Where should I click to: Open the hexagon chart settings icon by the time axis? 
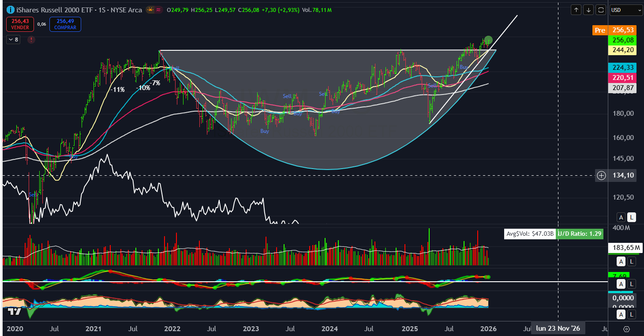[x=626, y=329]
